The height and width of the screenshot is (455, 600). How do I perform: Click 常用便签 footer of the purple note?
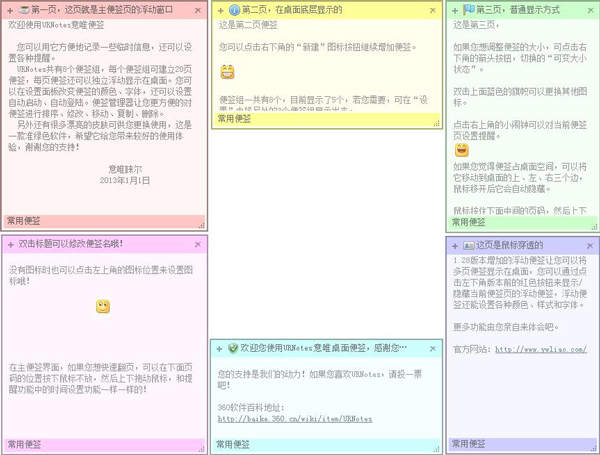click(x=468, y=444)
